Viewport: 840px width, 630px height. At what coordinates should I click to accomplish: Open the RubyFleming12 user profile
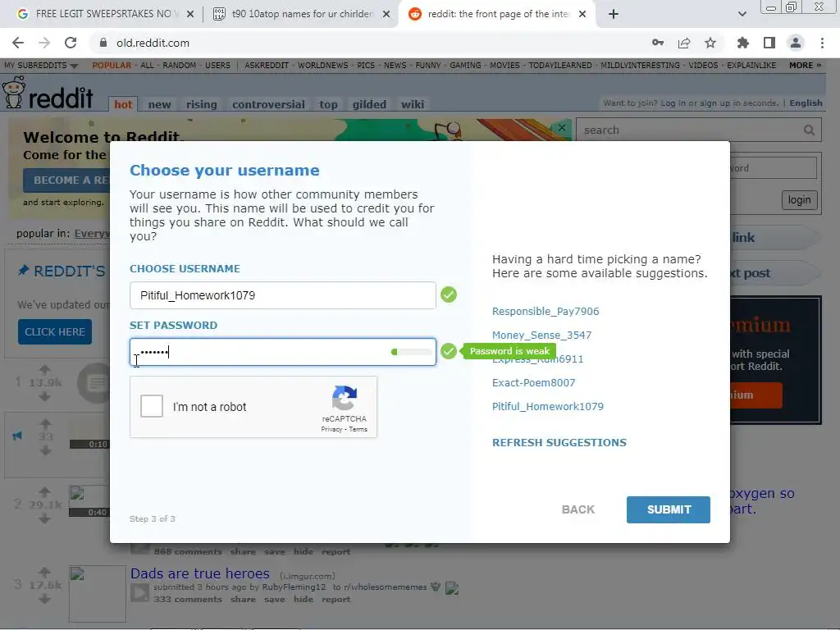pos(294,587)
